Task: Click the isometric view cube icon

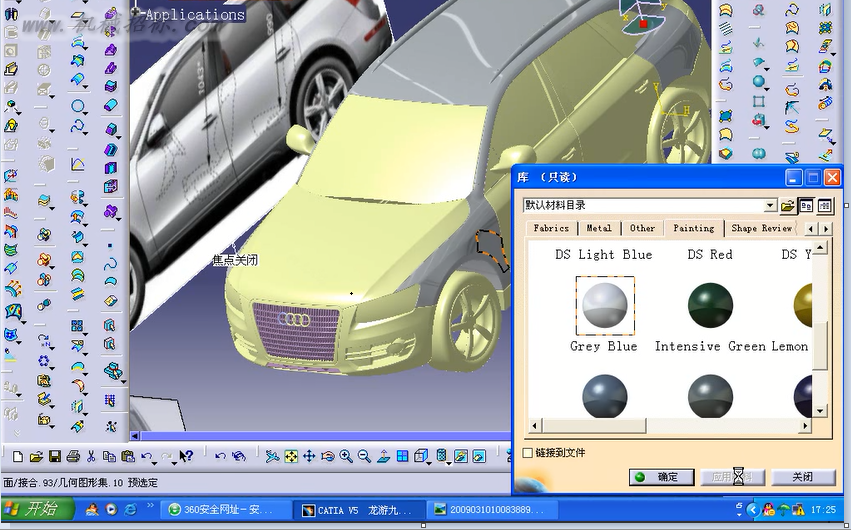Action: [x=421, y=456]
